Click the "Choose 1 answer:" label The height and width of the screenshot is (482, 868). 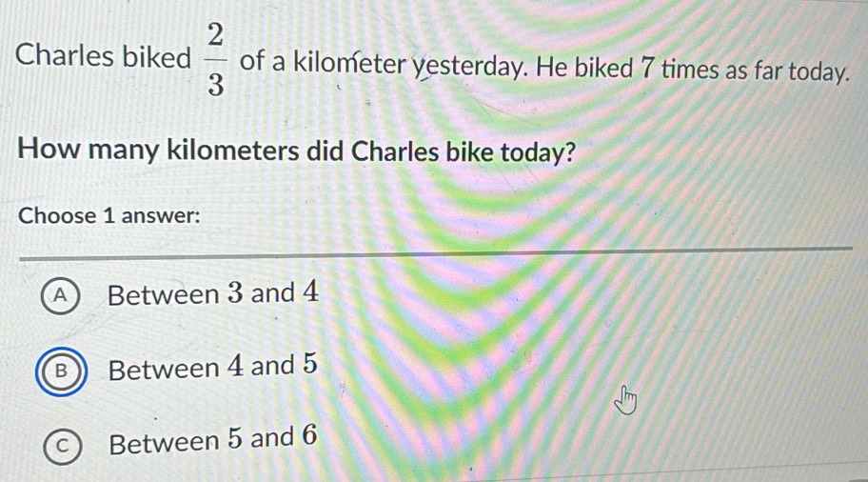point(109,215)
